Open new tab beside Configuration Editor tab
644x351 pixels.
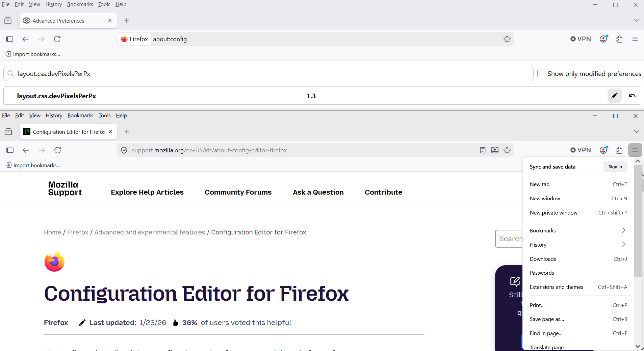click(127, 132)
